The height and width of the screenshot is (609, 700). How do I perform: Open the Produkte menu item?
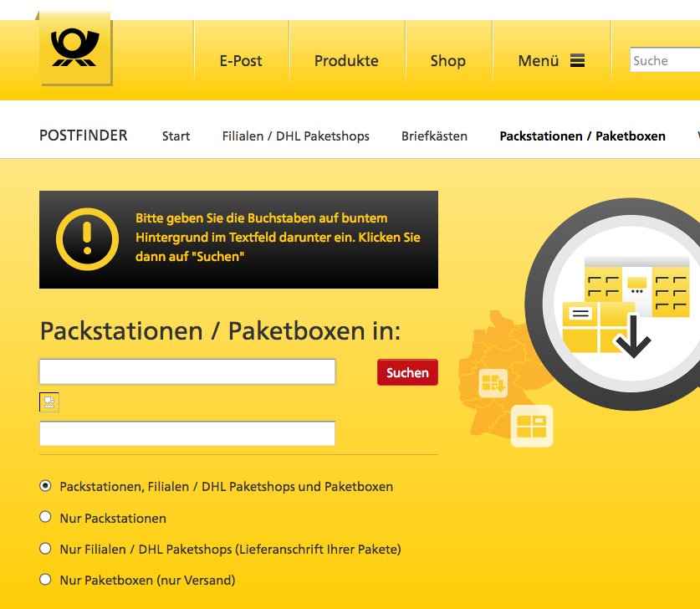pyautogui.click(x=346, y=61)
